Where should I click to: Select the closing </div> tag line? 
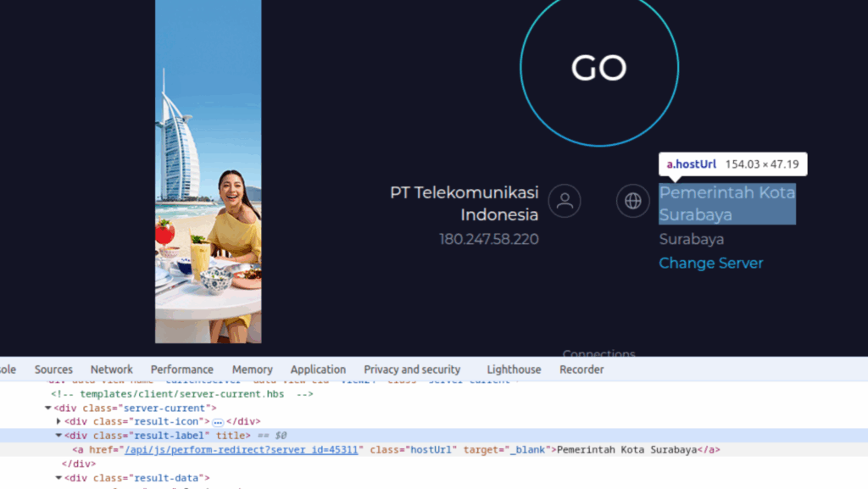click(79, 464)
